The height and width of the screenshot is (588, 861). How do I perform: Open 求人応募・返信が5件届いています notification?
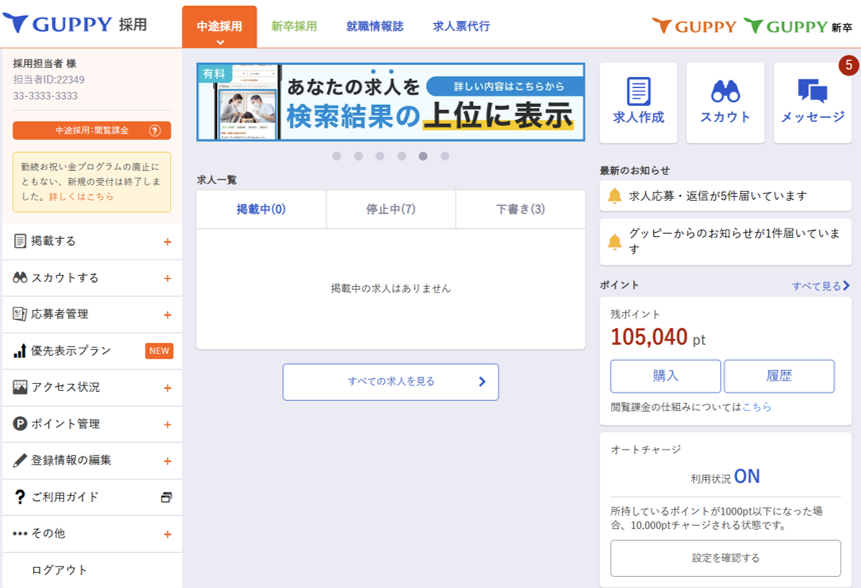(x=725, y=196)
